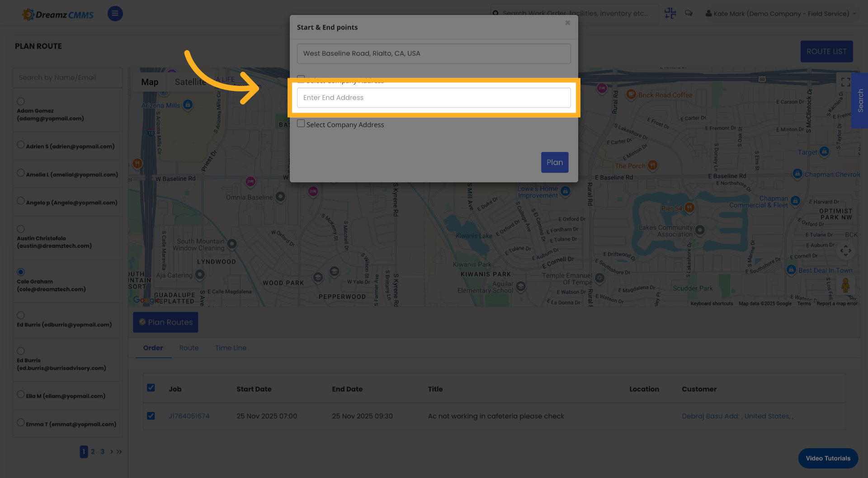Image resolution: width=868 pixels, height=478 pixels.
Task: Click the hamburger menu beside the logo
Action: coord(115,14)
